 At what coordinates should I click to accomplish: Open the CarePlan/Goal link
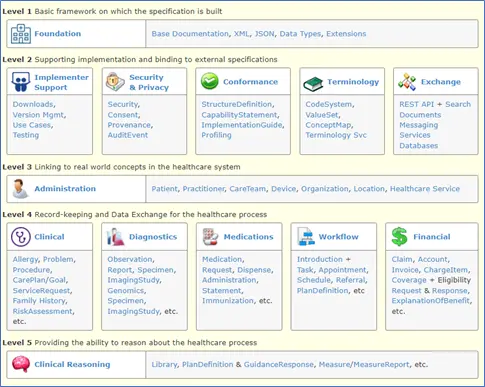pos(39,280)
